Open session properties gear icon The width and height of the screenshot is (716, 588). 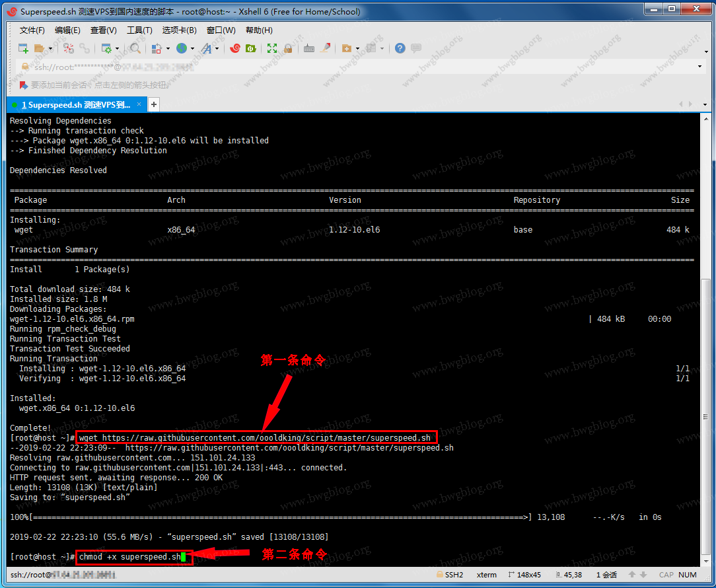(106, 48)
